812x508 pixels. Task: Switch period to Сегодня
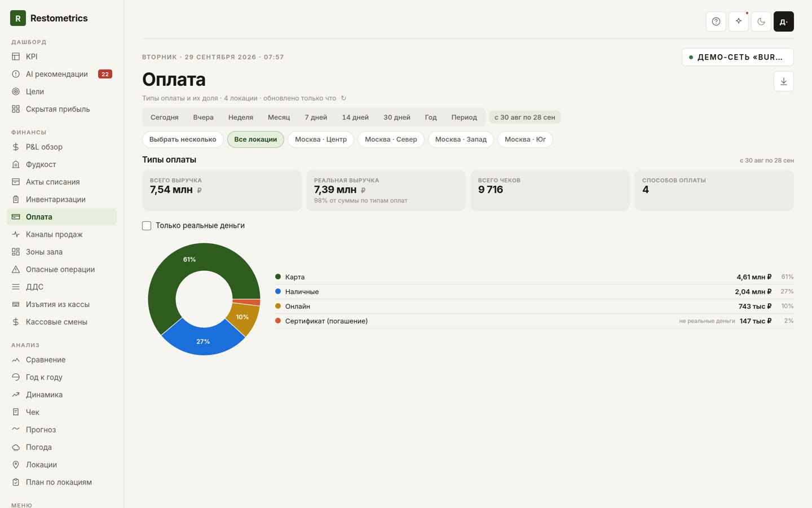pos(165,117)
